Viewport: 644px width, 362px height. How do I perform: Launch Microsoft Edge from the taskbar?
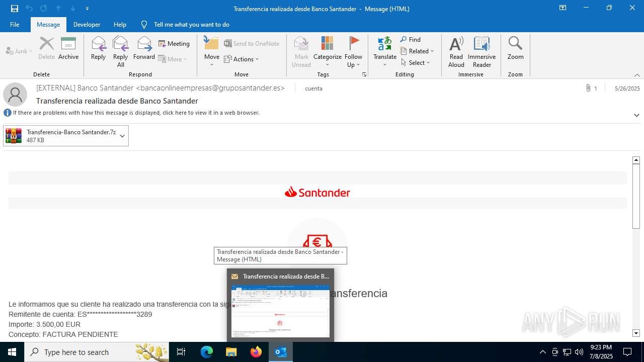[207, 352]
